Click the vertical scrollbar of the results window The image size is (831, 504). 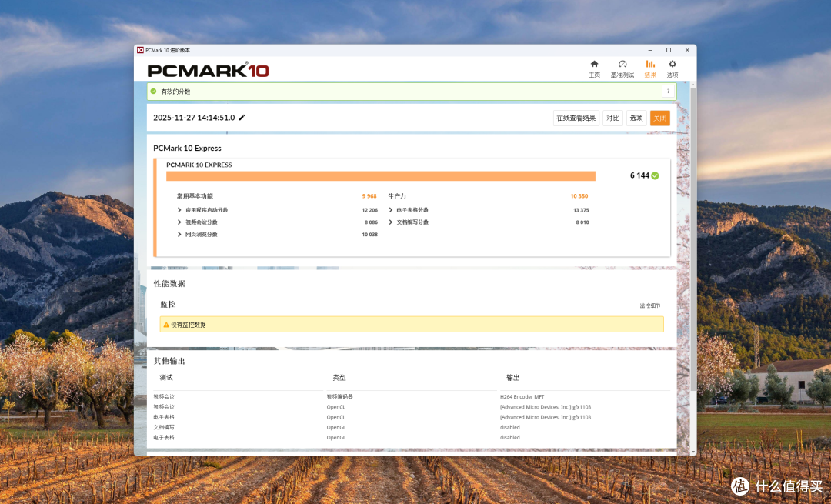693,239
